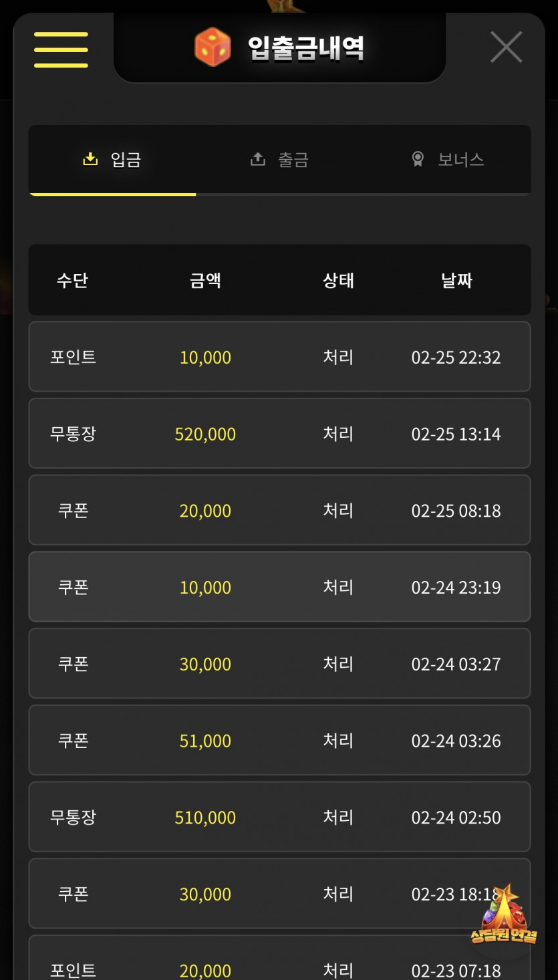Click the 날짜 column header
The image size is (558, 980).
(x=456, y=280)
